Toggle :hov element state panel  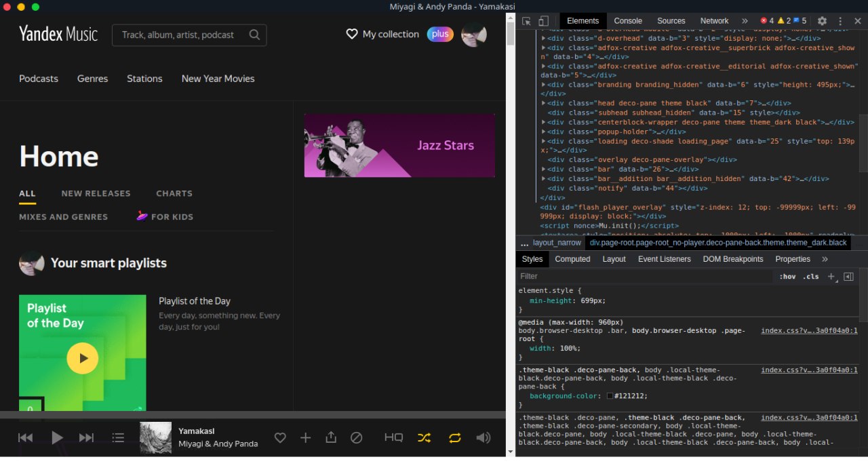787,277
